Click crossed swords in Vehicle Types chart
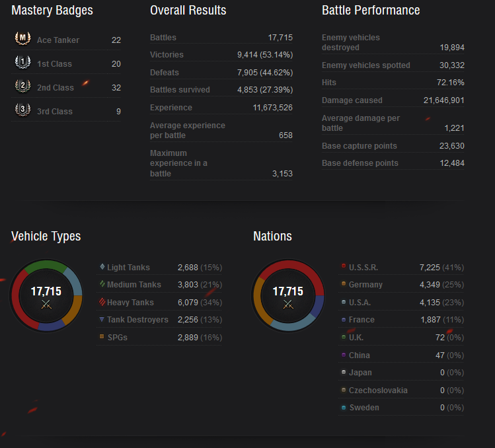The height and width of the screenshot is (448, 495). click(x=46, y=305)
